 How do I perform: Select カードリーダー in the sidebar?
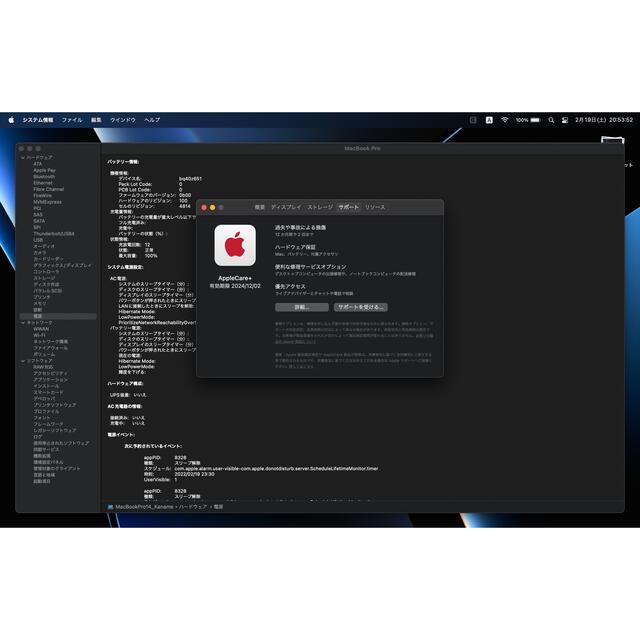48,259
